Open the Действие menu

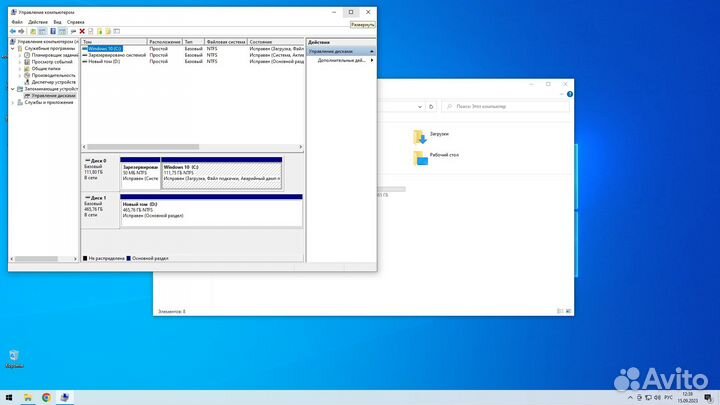pos(38,22)
